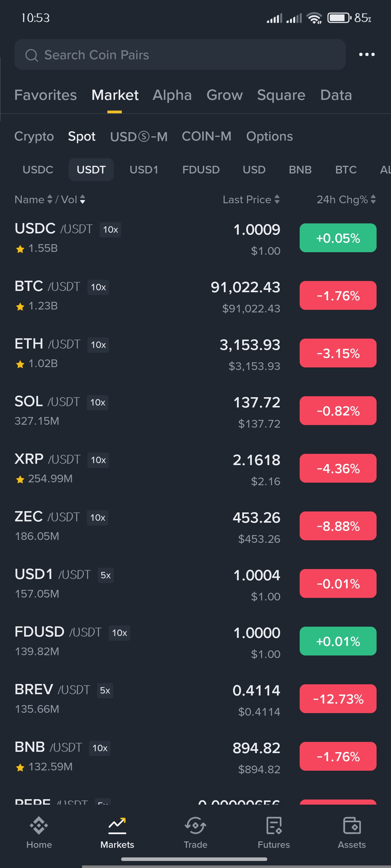Screen dimensions: 391x868
Task: Tap the Trade icon in bottom bar
Action: click(x=195, y=825)
